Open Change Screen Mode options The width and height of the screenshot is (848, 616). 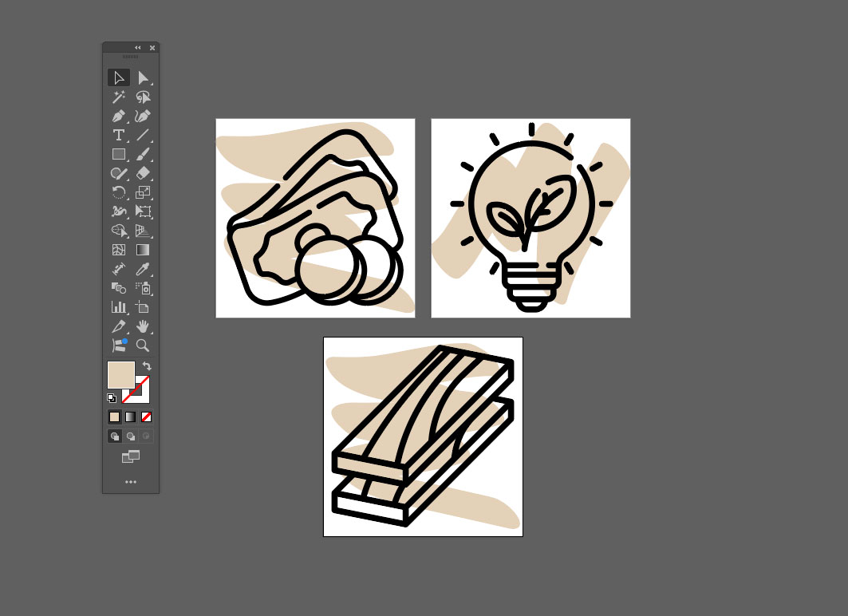pos(131,456)
